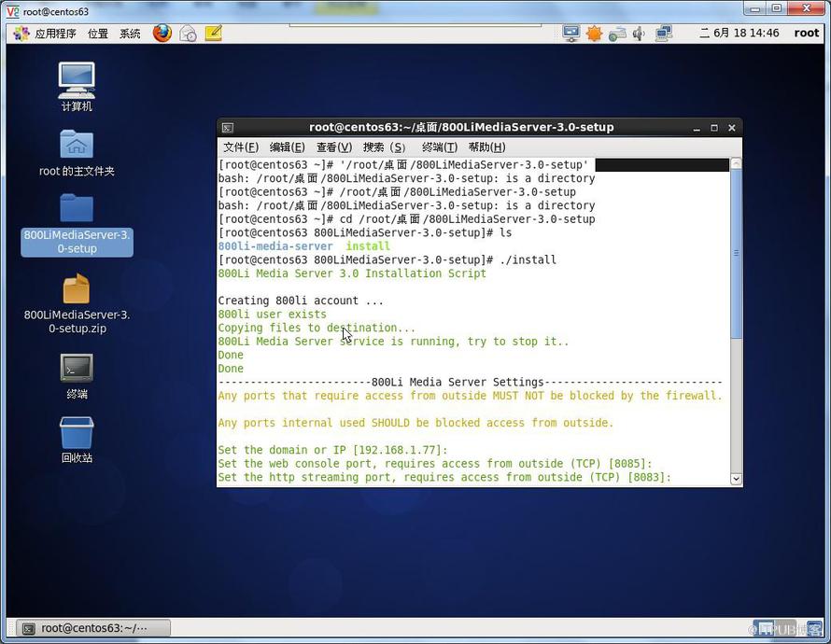Open terminal 搜索(S) menu
Viewport: 831px width, 644px height.
point(385,147)
